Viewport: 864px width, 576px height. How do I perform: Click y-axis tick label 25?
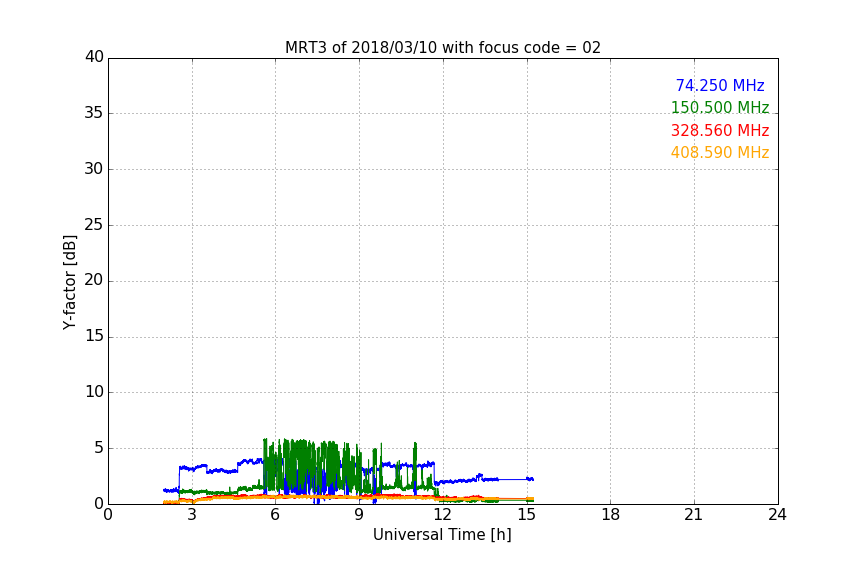[x=94, y=224]
